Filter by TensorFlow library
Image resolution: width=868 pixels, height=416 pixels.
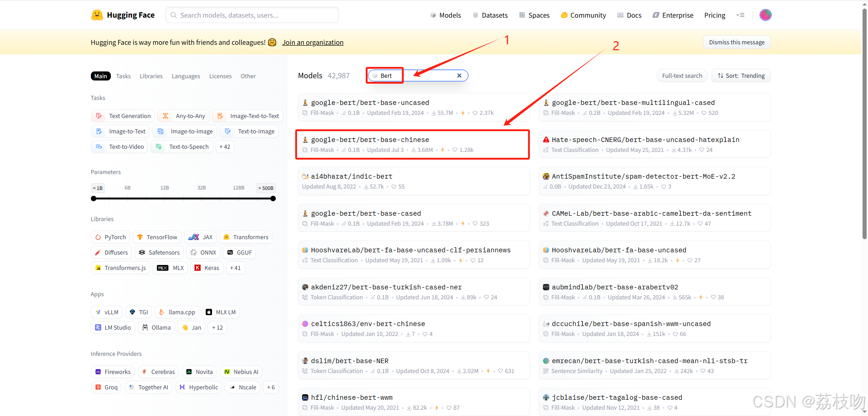[157, 237]
